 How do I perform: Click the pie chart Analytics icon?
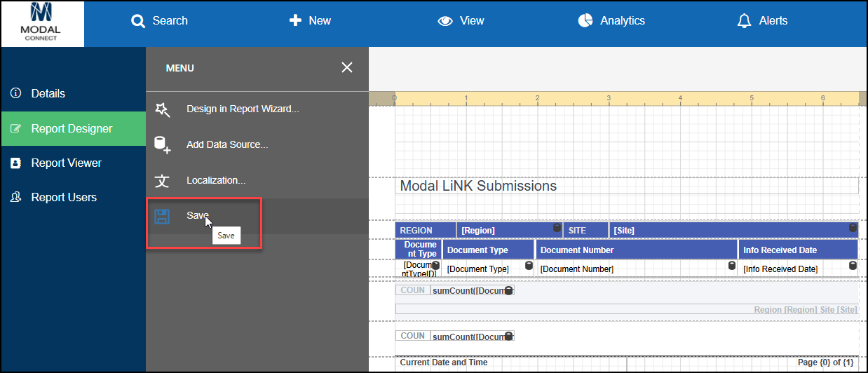(x=585, y=21)
